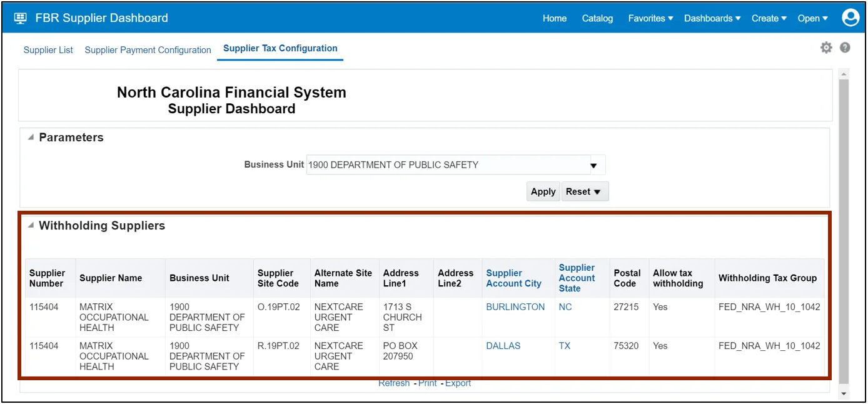Viewport: 868px width, 404px height.
Task: Switch to the Supplier List tab
Action: click(x=48, y=50)
